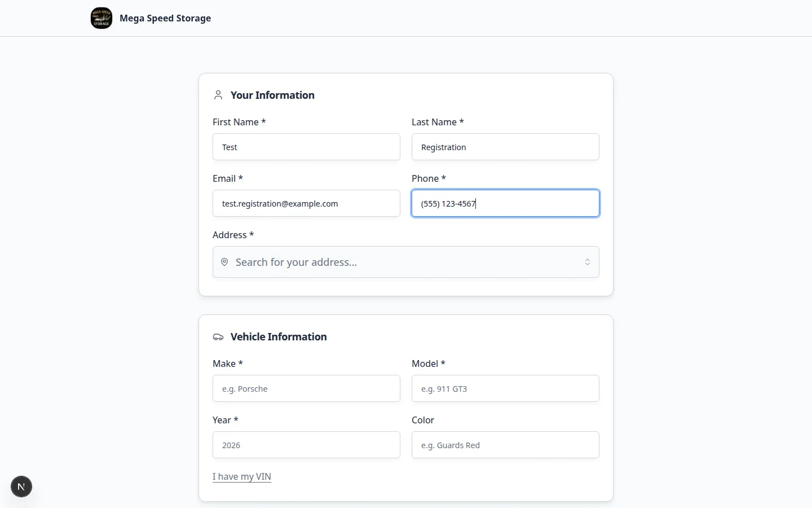Image resolution: width=812 pixels, height=508 pixels.
Task: Focus the Last Name field containing Registration
Action: [505, 147]
